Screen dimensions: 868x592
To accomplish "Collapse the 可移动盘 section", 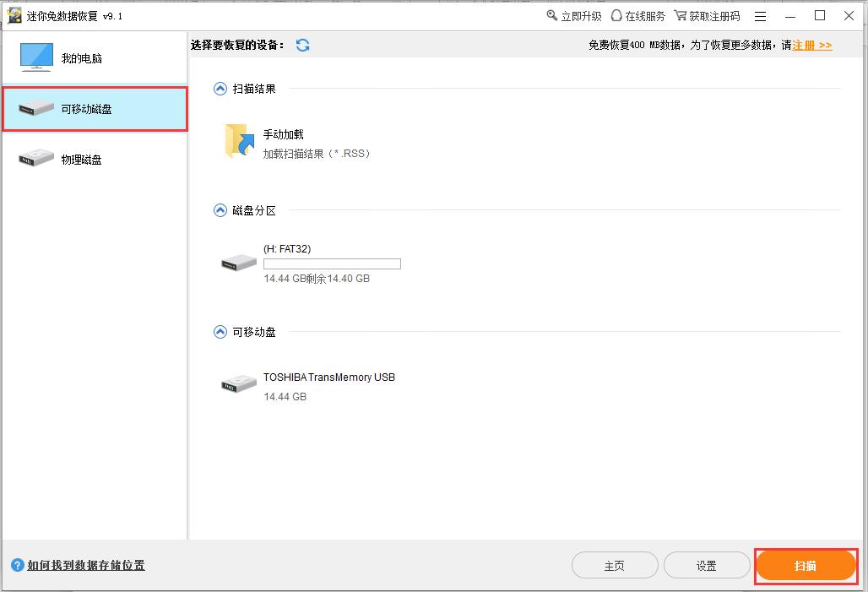I will click(220, 332).
